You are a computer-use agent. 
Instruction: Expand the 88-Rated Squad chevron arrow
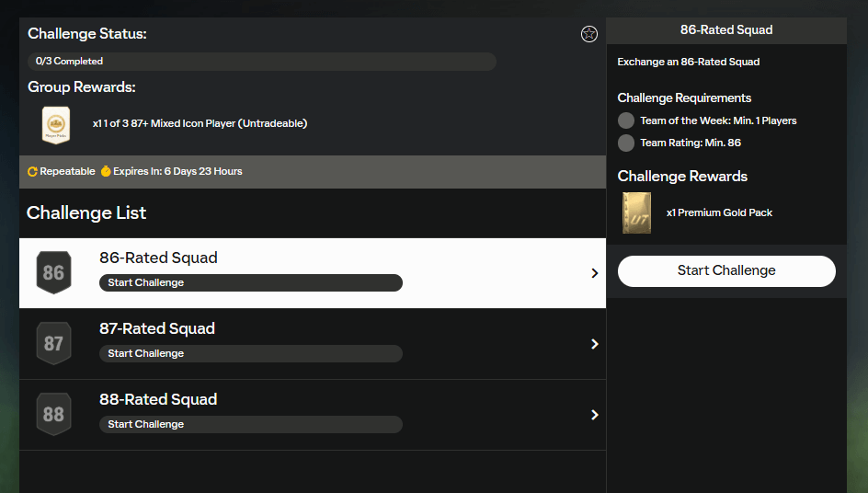point(594,415)
